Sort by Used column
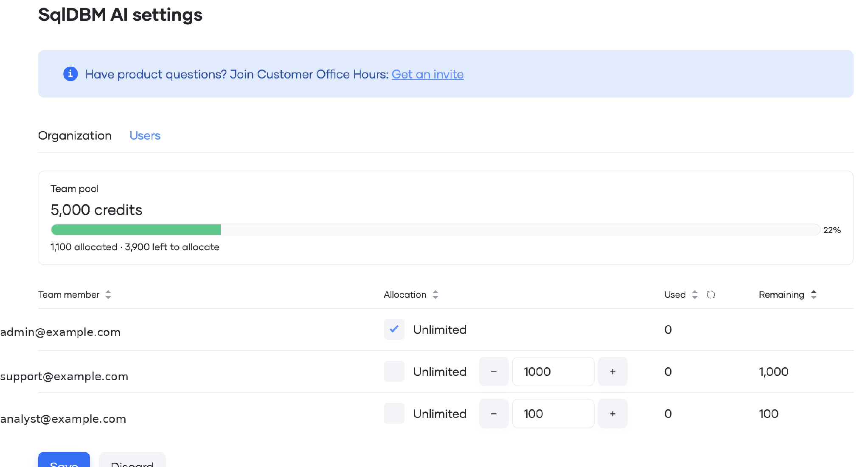This screenshot has height=467, width=868. click(695, 294)
